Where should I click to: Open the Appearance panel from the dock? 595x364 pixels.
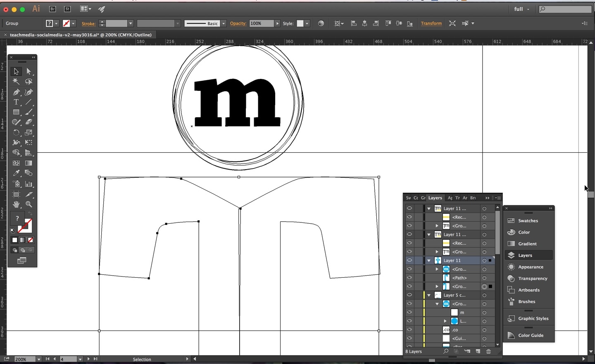coord(530,267)
